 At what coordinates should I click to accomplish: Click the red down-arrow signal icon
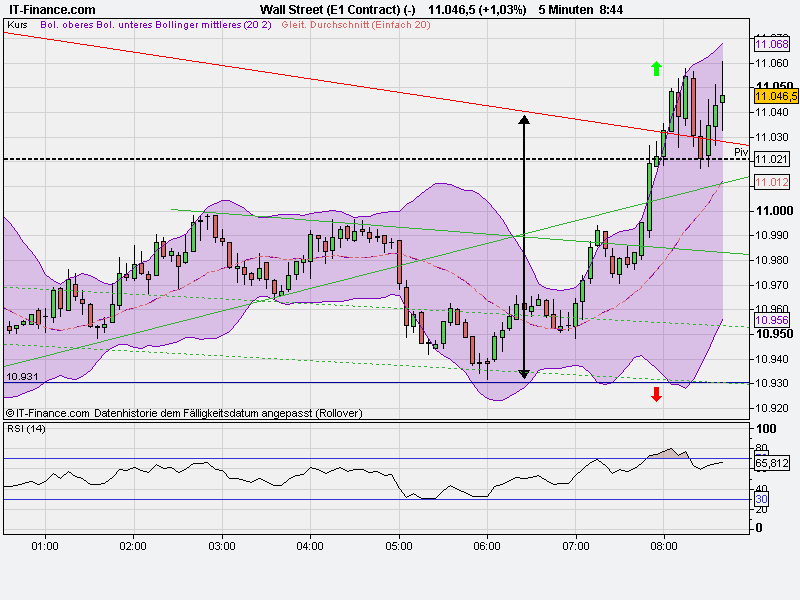[657, 396]
